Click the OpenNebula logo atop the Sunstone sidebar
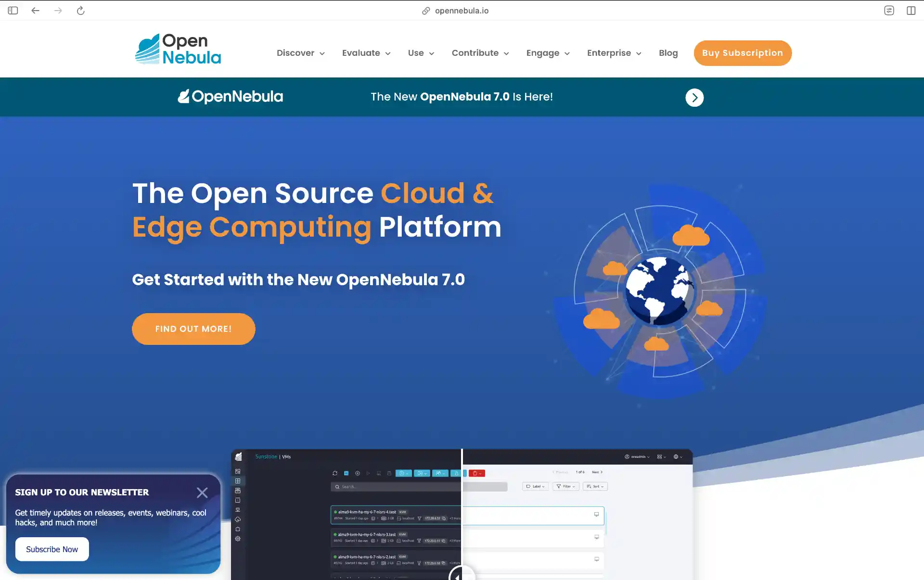The image size is (924, 580). pos(239,456)
